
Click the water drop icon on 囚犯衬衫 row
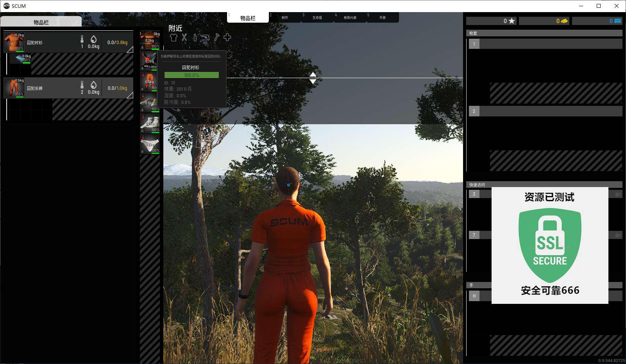point(93,39)
